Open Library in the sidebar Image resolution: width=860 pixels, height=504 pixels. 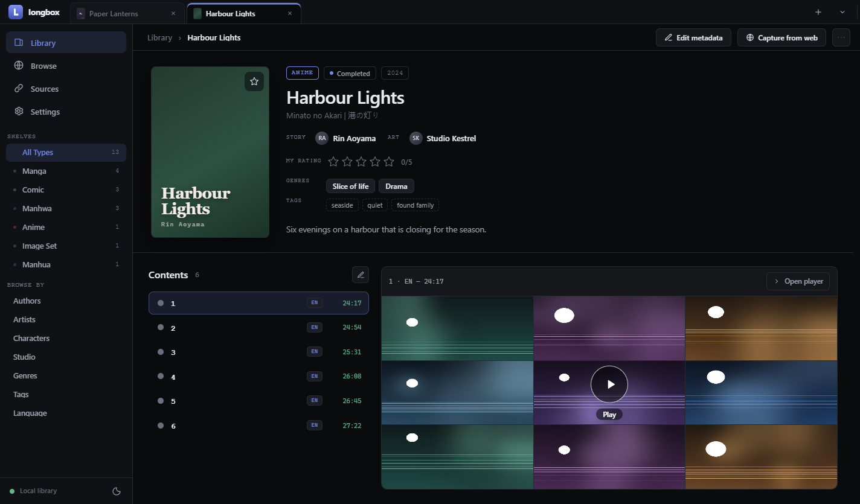(x=66, y=43)
